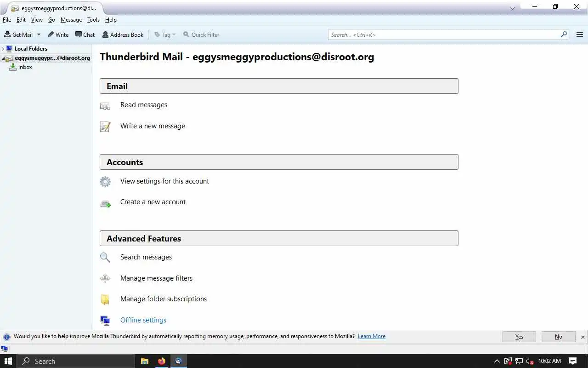Collapse the eggysmeggypr...@disroot.org account node
Screen dimensions: 588x368
pos(3,58)
